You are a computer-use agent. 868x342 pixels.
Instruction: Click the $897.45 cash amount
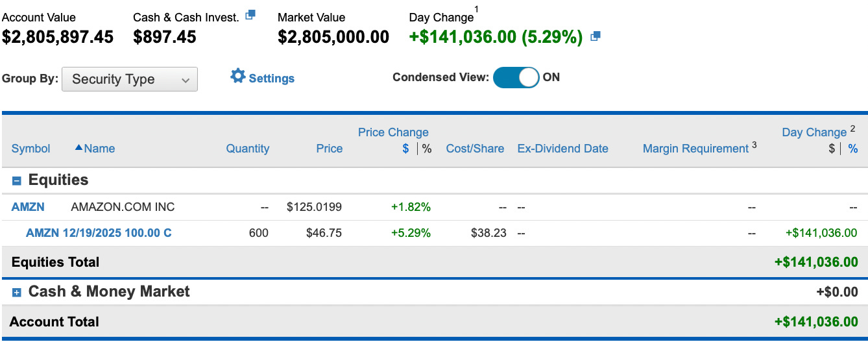pyautogui.click(x=165, y=37)
